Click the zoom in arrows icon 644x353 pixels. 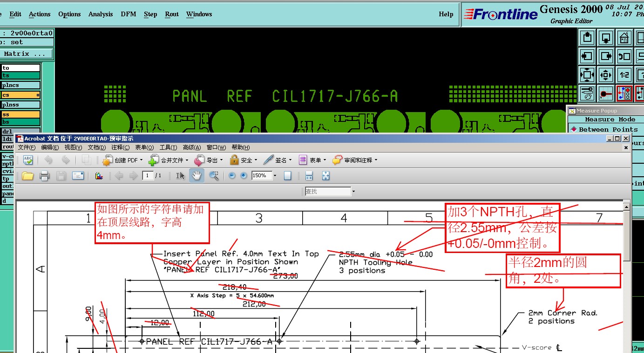click(587, 75)
